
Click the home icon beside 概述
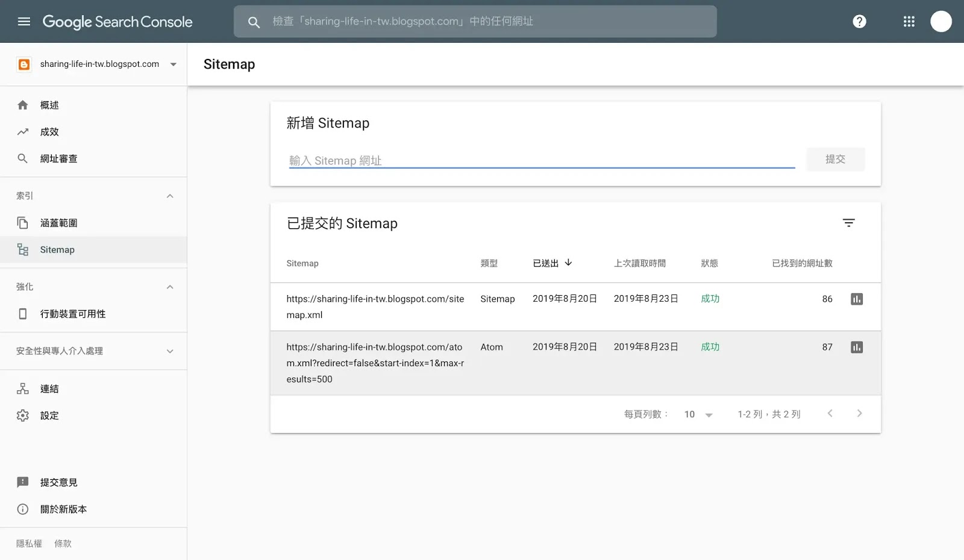(x=23, y=105)
